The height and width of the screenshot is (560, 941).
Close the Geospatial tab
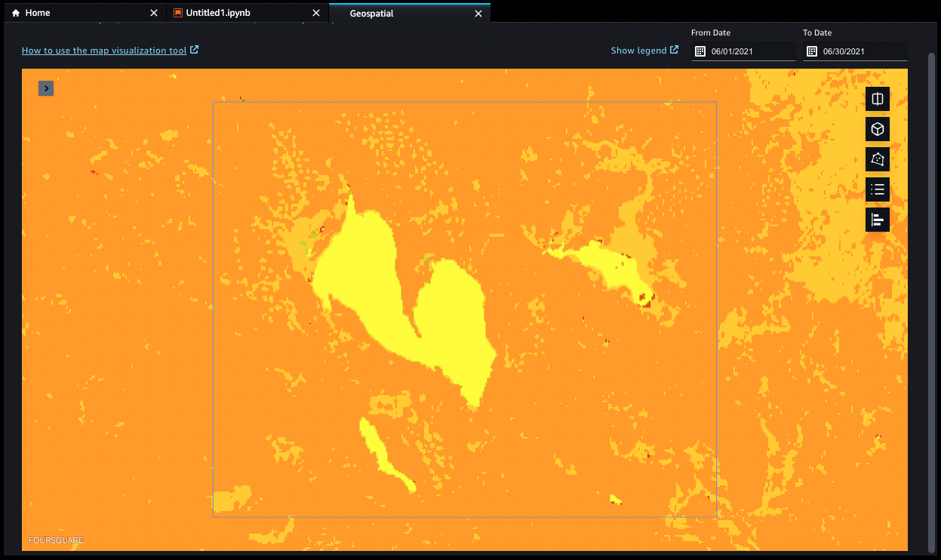(x=478, y=13)
